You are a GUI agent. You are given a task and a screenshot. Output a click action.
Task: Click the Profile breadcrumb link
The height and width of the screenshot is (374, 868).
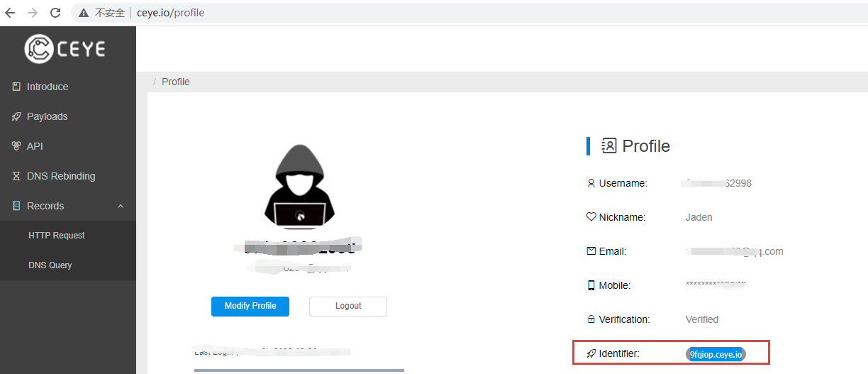tap(175, 82)
